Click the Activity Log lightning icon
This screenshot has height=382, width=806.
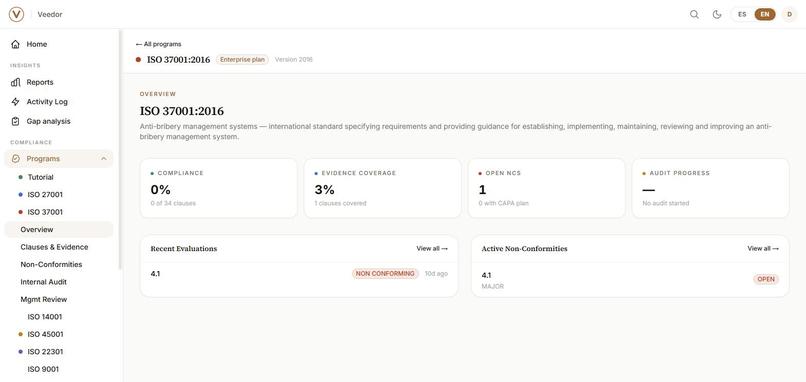[15, 102]
